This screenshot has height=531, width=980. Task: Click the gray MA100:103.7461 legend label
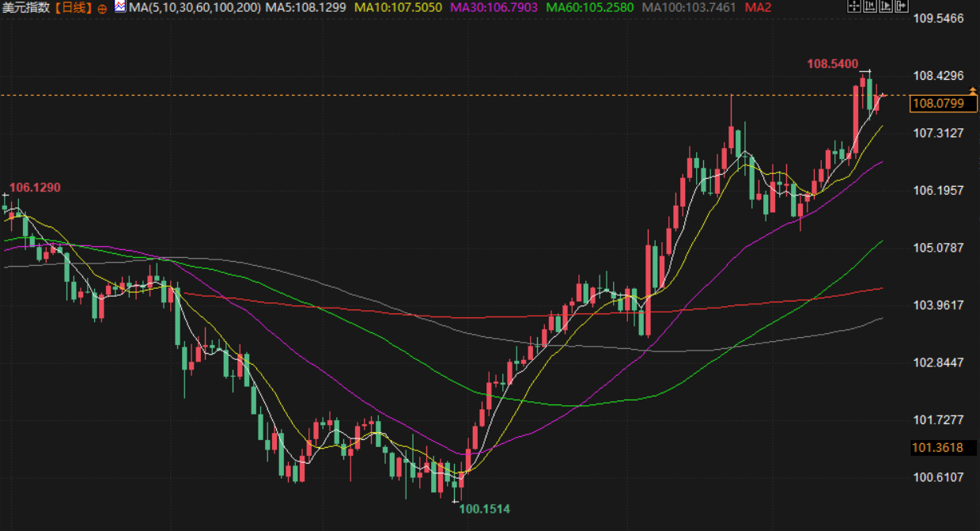(688, 8)
